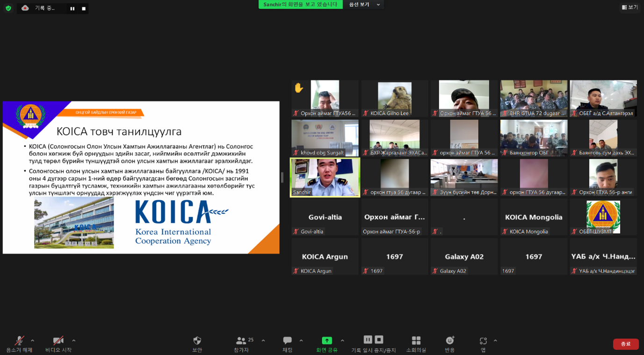Image resolution: width=644 pixels, height=355 pixels.
Task: Expand the arrow menu beside Chat (채팅)
Action: (x=301, y=341)
